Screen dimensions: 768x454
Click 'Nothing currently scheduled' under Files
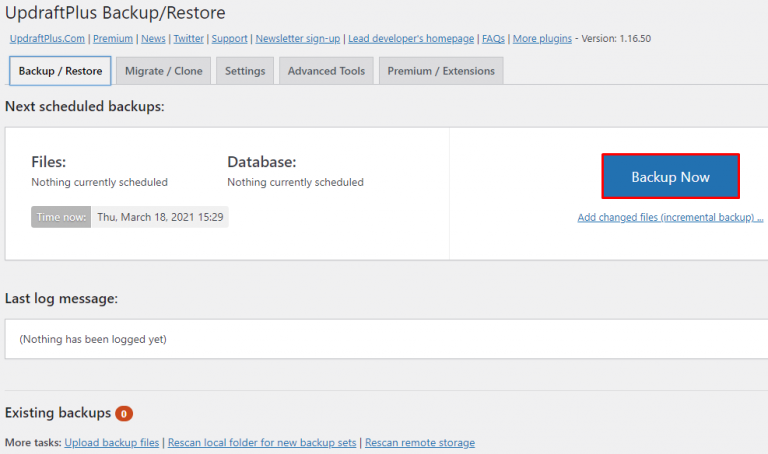coord(99,182)
